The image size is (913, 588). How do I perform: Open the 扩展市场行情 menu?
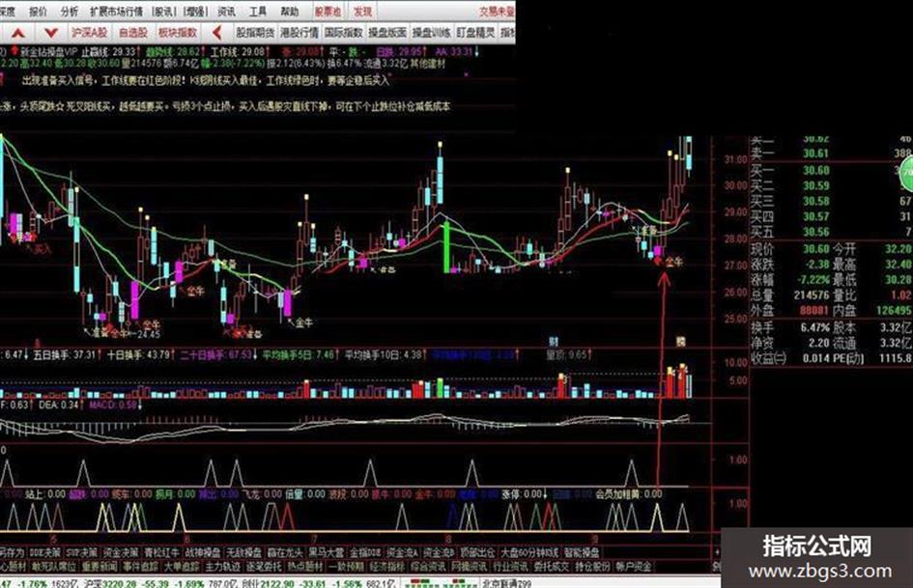(116, 11)
